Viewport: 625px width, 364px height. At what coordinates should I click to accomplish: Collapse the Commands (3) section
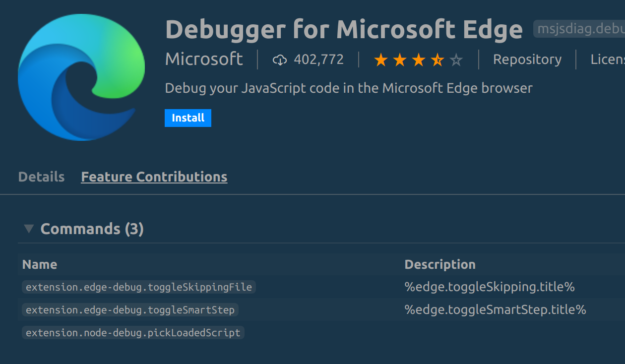pyautogui.click(x=28, y=229)
